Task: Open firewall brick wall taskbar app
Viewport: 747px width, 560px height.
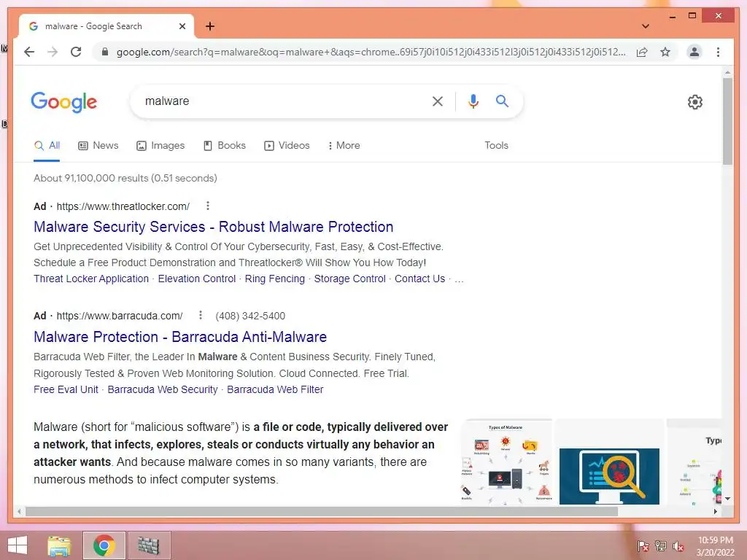Action: click(149, 545)
